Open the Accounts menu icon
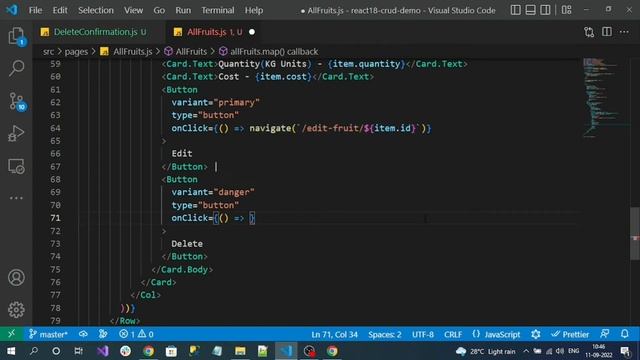The image size is (640, 360). [x=16, y=278]
